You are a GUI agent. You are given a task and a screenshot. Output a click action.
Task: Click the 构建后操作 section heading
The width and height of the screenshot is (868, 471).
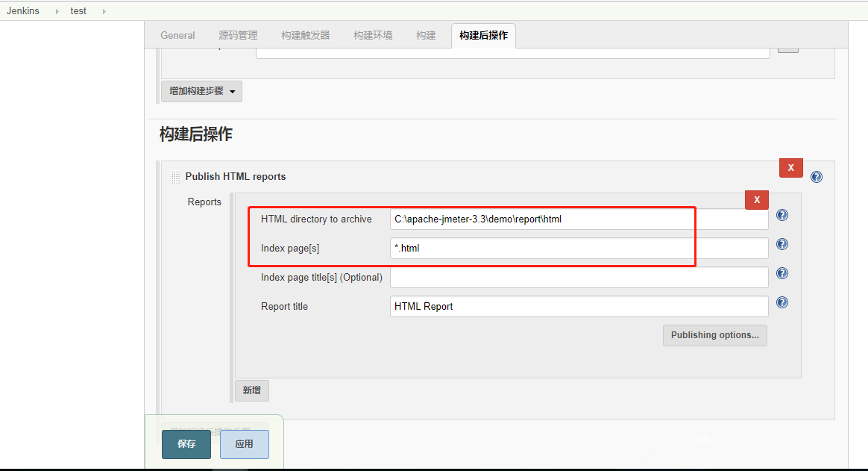196,134
